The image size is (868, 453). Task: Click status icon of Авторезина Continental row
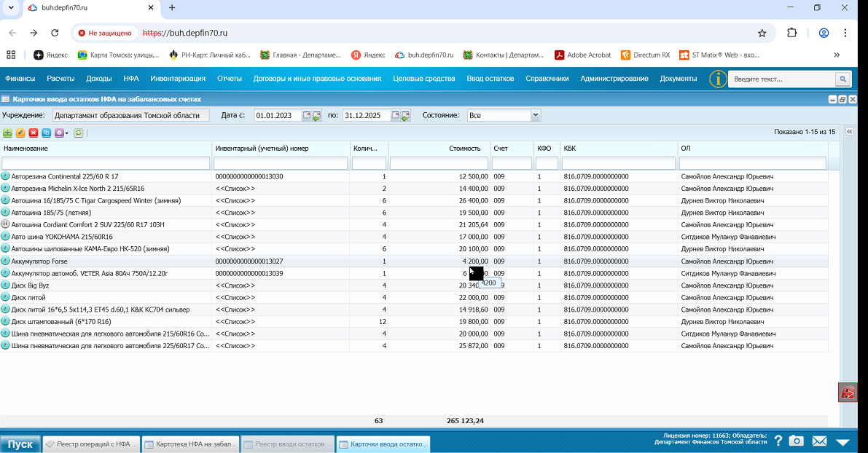pyautogui.click(x=6, y=176)
